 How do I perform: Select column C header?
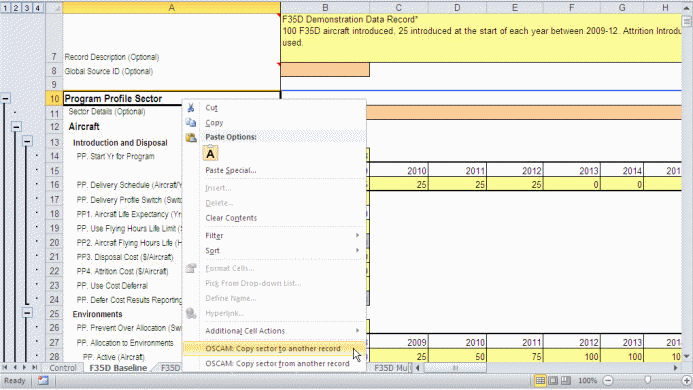coord(399,8)
